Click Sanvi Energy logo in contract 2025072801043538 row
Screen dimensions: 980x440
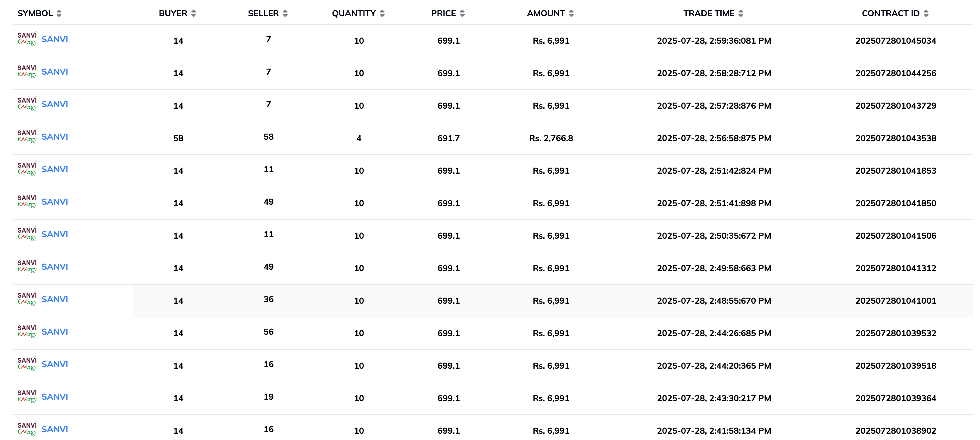tap(27, 137)
